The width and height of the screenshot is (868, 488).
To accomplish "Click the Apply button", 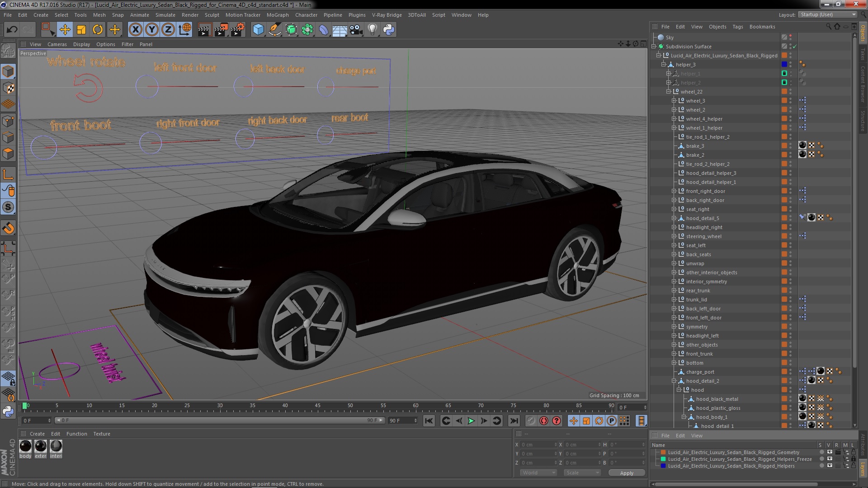I will [626, 473].
